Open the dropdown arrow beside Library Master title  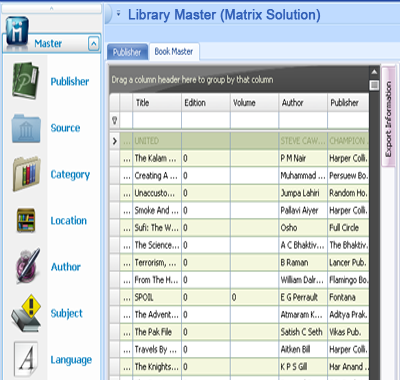118,14
